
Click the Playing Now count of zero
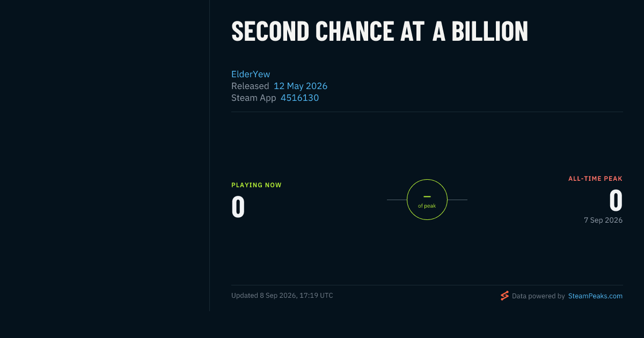[238, 207]
